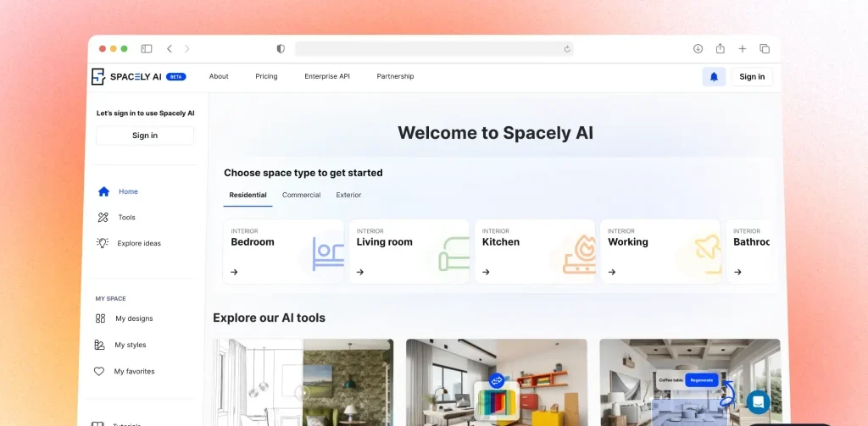Choose the Living room space card
Screen dimensions: 868x426
point(409,252)
